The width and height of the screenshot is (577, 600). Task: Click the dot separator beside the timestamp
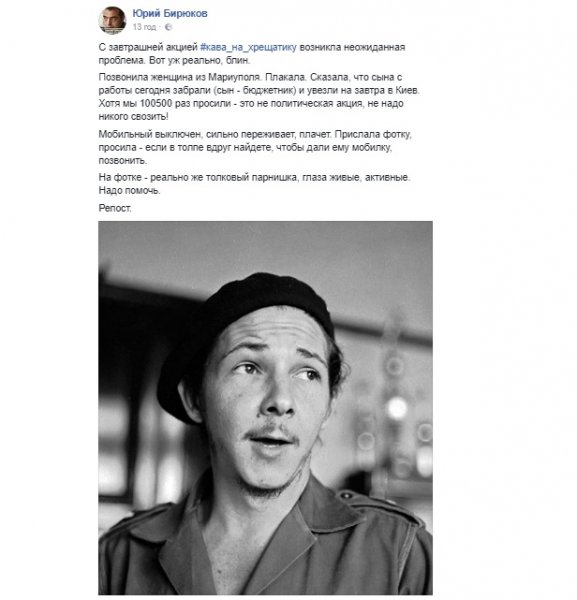160,27
